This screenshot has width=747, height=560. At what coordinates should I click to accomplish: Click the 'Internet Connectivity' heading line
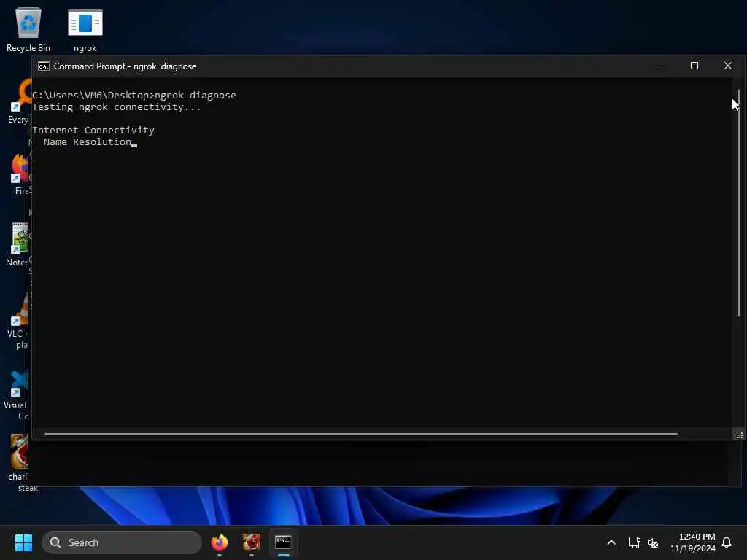click(93, 131)
